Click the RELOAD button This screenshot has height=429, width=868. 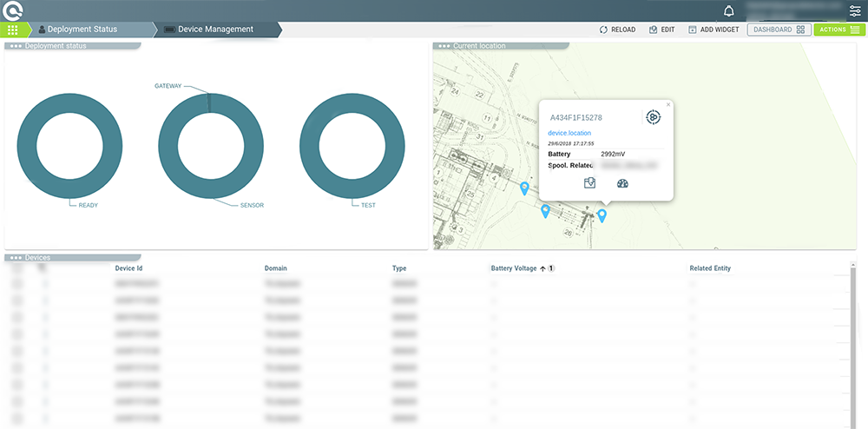coord(617,30)
